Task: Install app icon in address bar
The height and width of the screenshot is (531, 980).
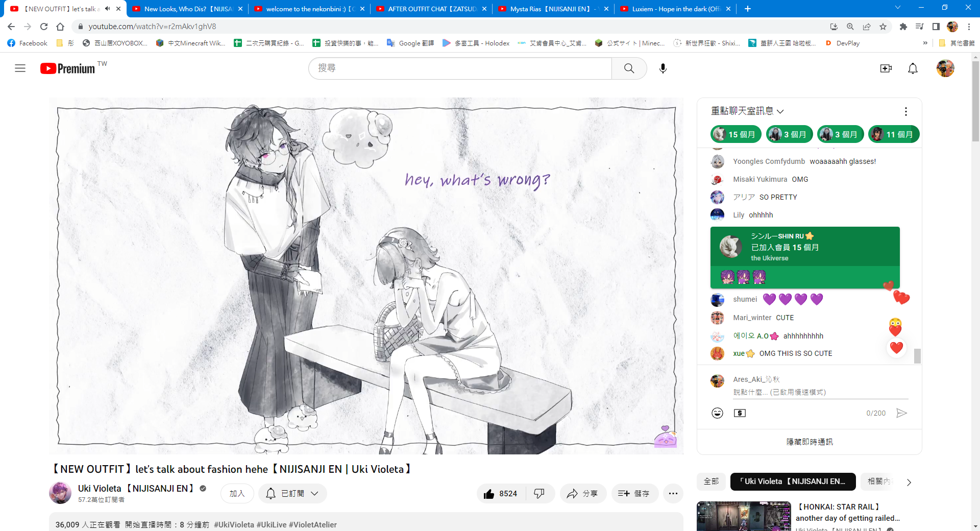Action: point(834,27)
